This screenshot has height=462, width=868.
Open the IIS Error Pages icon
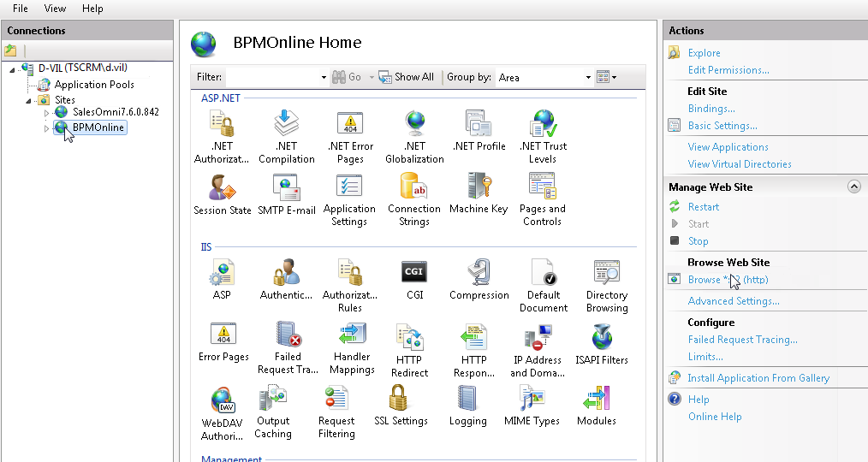pyautogui.click(x=223, y=342)
